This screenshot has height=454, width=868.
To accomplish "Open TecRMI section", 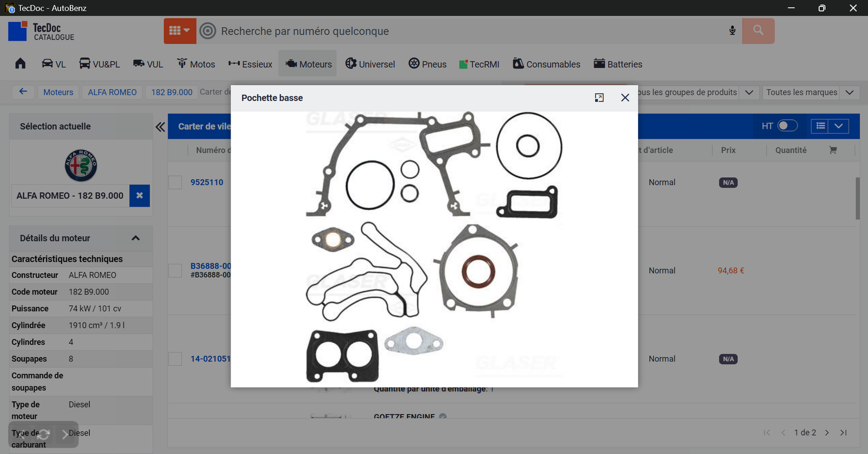I will click(479, 64).
